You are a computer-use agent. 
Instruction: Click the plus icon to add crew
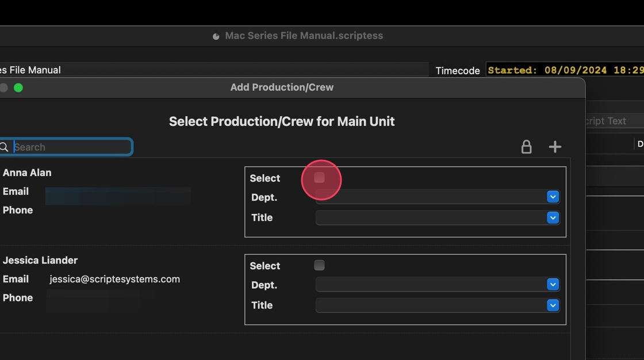coord(555,147)
